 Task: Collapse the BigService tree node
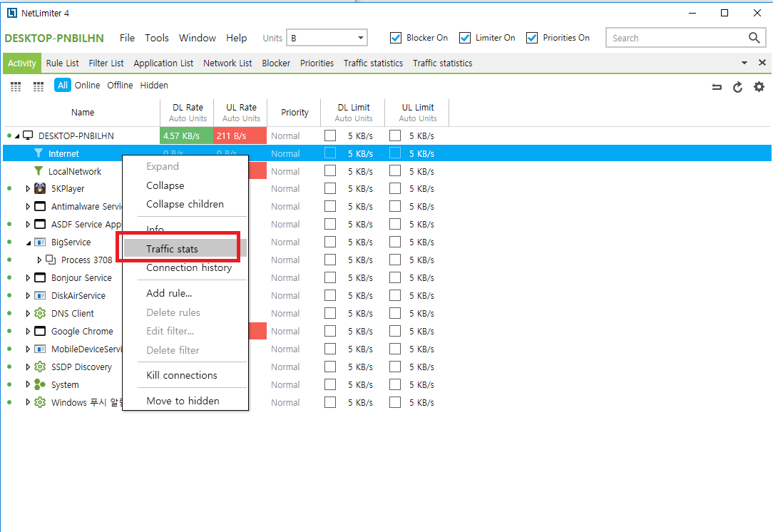[28, 242]
